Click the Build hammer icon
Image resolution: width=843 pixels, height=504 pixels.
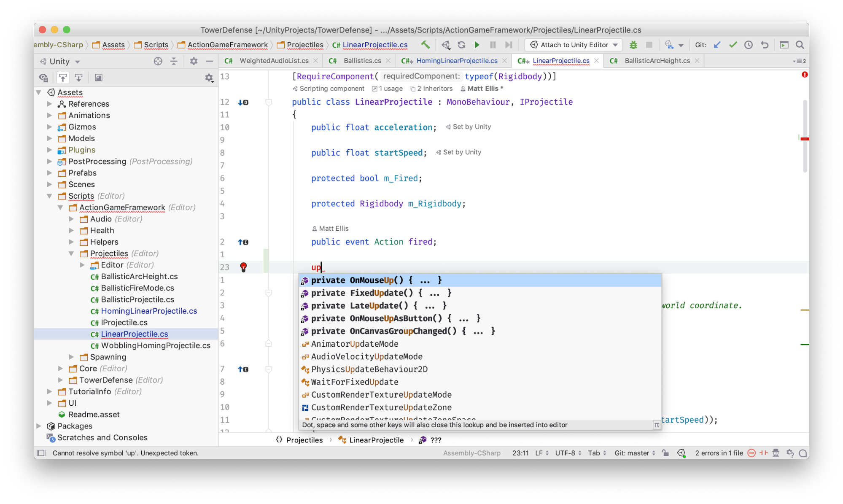coord(425,45)
